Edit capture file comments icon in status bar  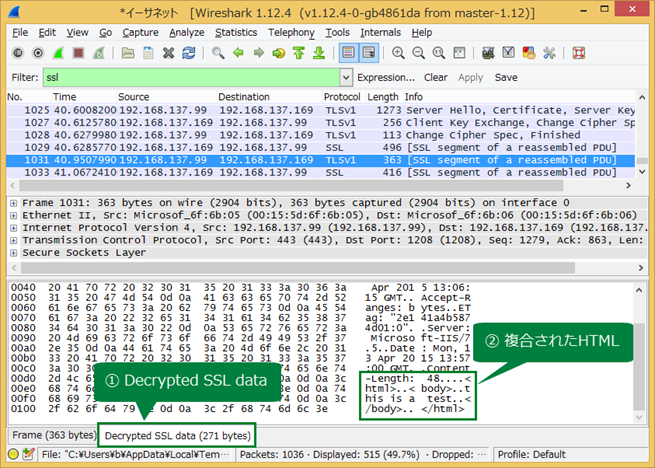tap(28, 454)
